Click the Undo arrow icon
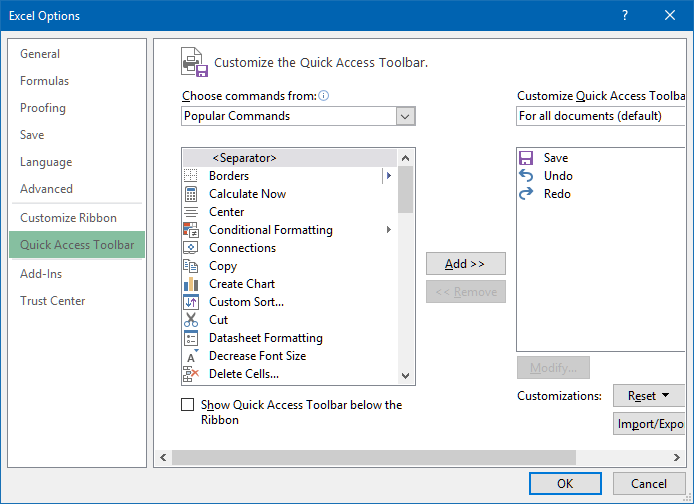Screen dimensions: 694x504 tap(526, 176)
